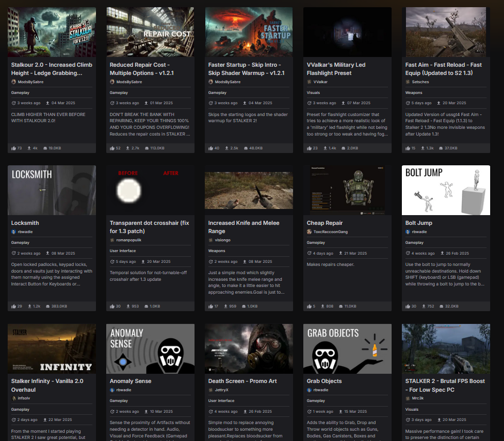This screenshot has width=504, height=441.
Task: Click Visuals category on Flashlight Preset card
Action: pyautogui.click(x=314, y=92)
